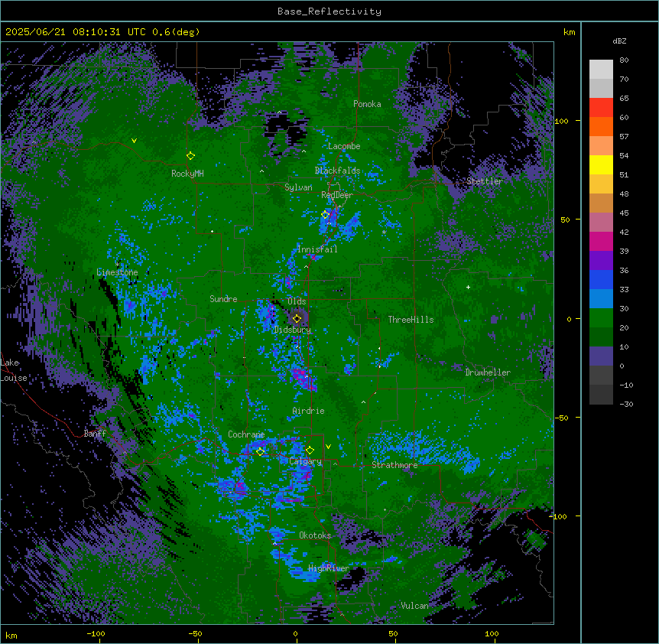Click the yellow diamond marker at Olds-Didsbury radar site
Screen dimensions: 659x644
tap(297, 319)
